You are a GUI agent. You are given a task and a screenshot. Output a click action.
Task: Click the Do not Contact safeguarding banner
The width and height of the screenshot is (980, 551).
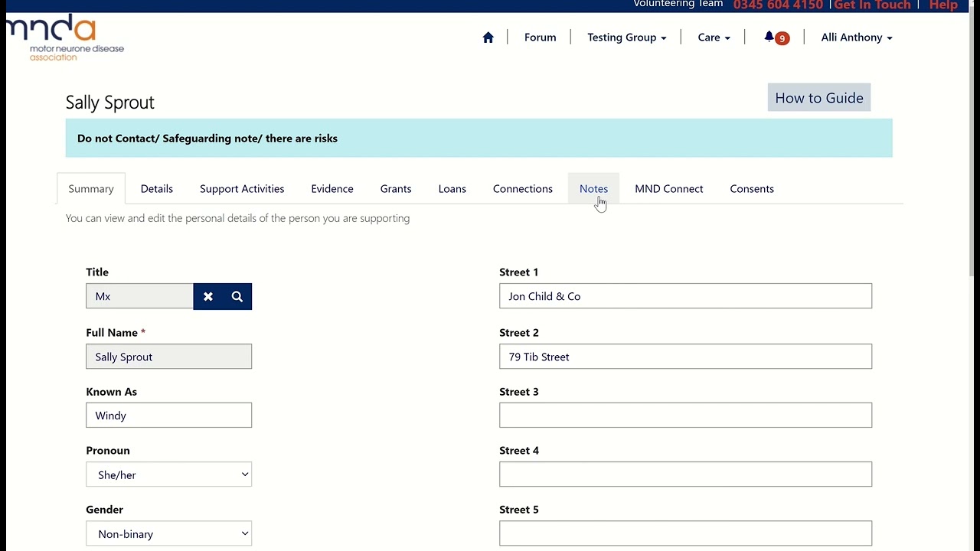click(x=479, y=139)
